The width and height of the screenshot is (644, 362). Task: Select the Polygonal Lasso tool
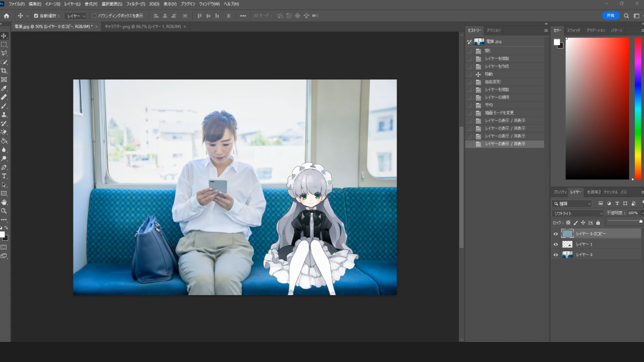coord(4,53)
